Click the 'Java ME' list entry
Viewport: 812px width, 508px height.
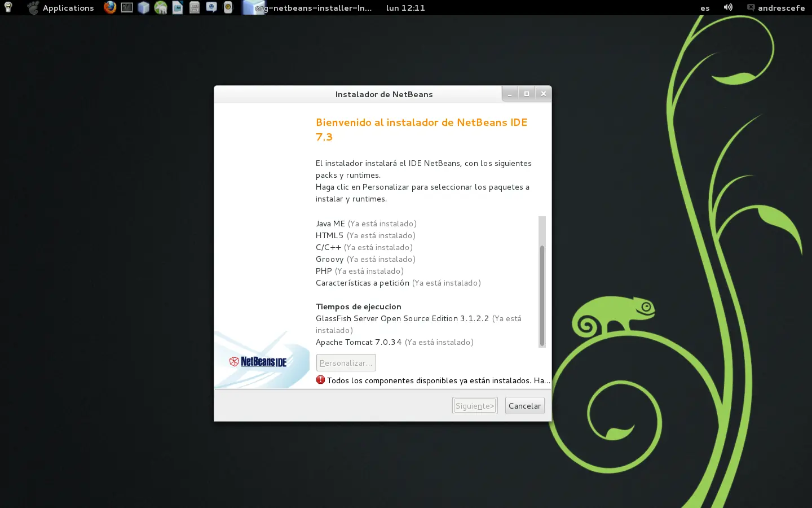(330, 224)
